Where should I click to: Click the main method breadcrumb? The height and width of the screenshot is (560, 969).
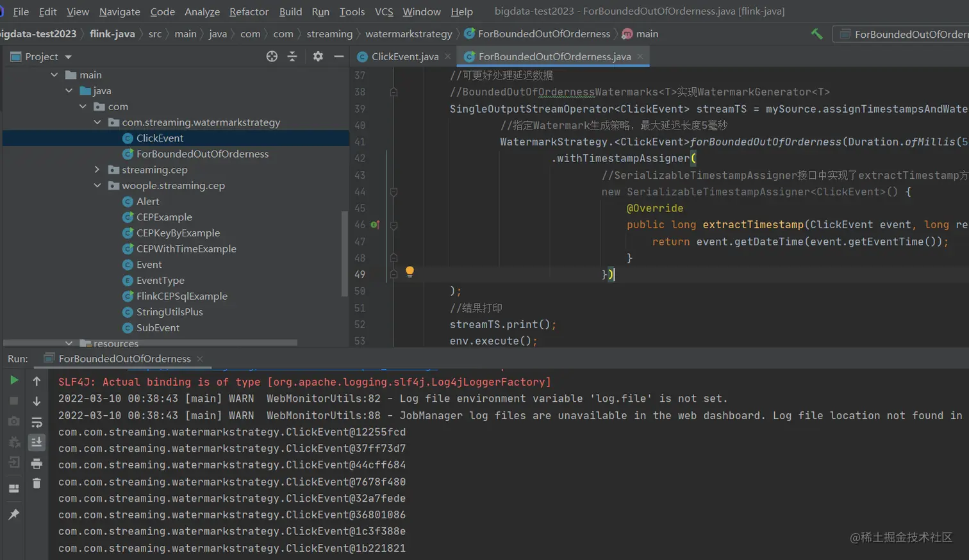point(640,34)
